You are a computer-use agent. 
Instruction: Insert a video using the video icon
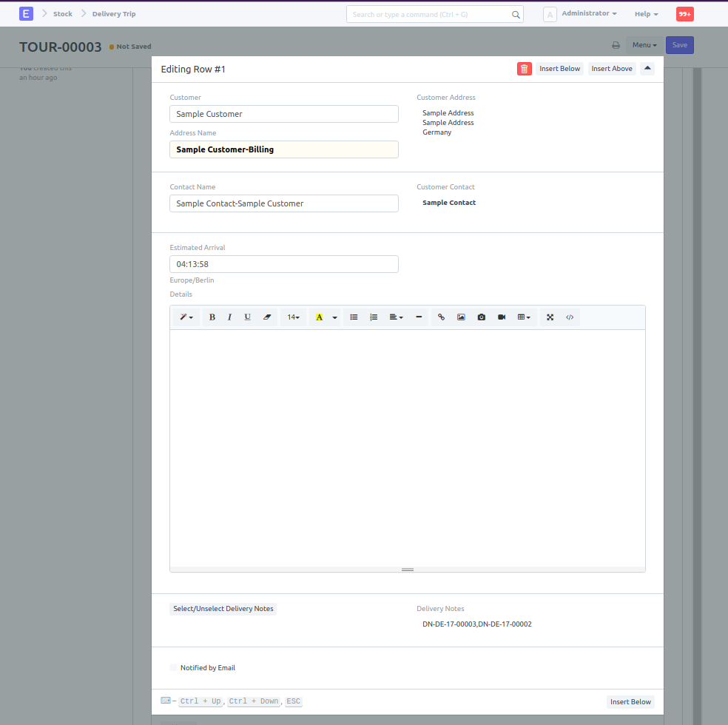[x=502, y=317]
